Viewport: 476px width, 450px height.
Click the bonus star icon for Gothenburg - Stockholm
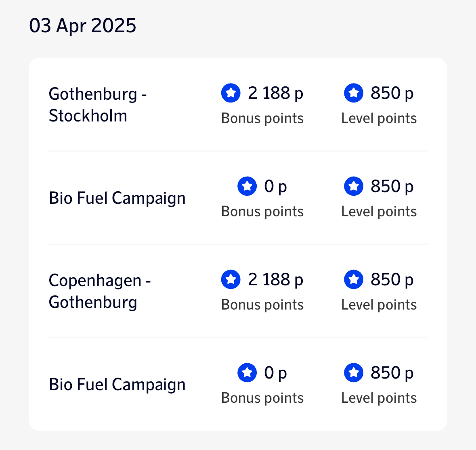(231, 93)
